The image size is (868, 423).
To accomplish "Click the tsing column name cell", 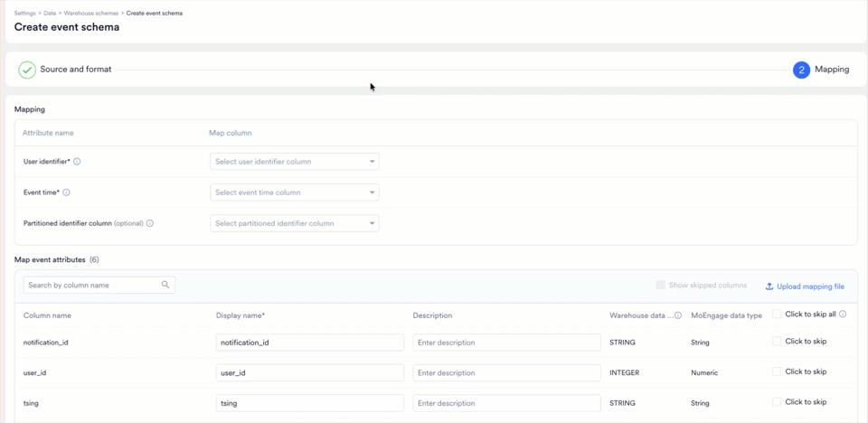I will [31, 403].
